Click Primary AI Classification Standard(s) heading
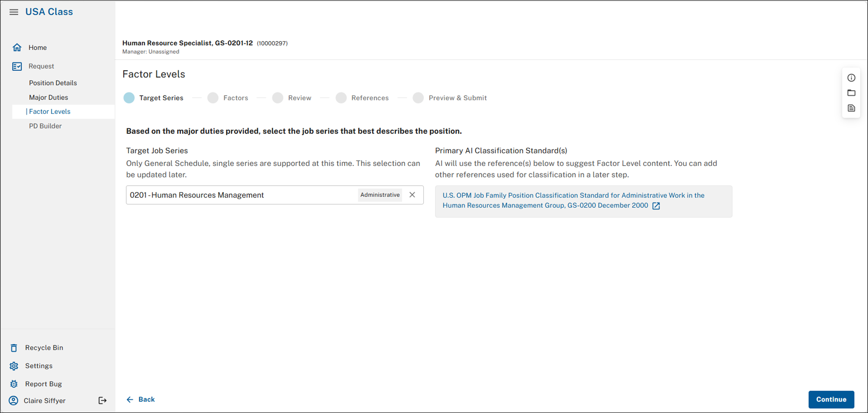Viewport: 868px width, 413px height. click(501, 150)
